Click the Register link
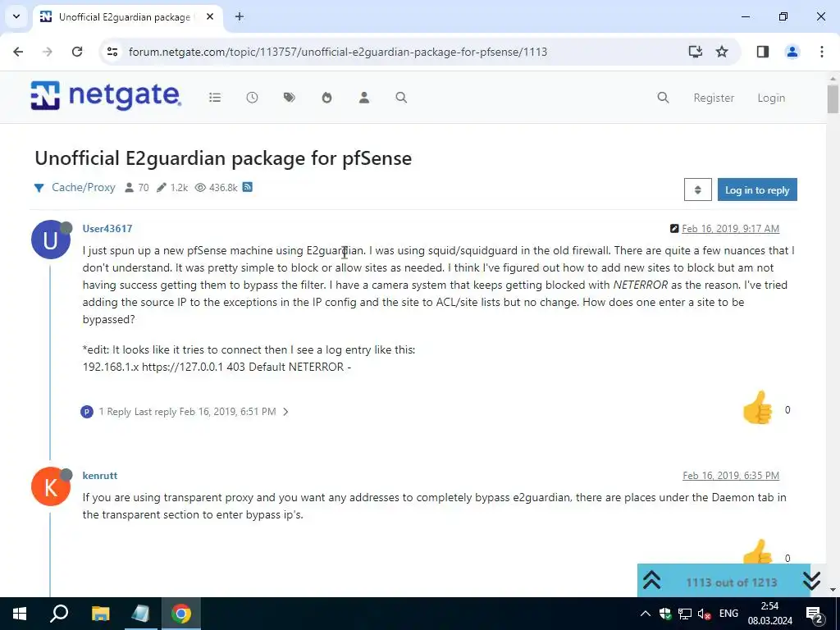This screenshot has height=630, width=840. (x=714, y=98)
